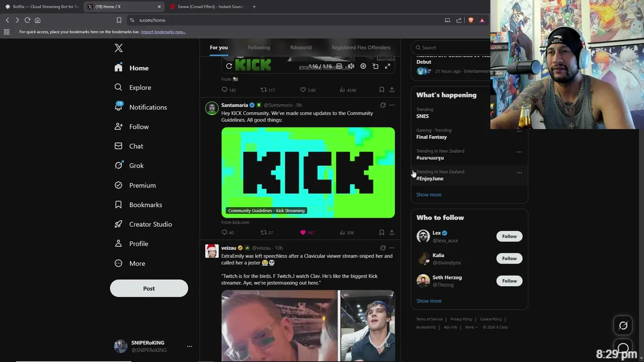Like the post with 3.8K likes
The width and height of the screenshot is (644, 362).
pos(308,90)
